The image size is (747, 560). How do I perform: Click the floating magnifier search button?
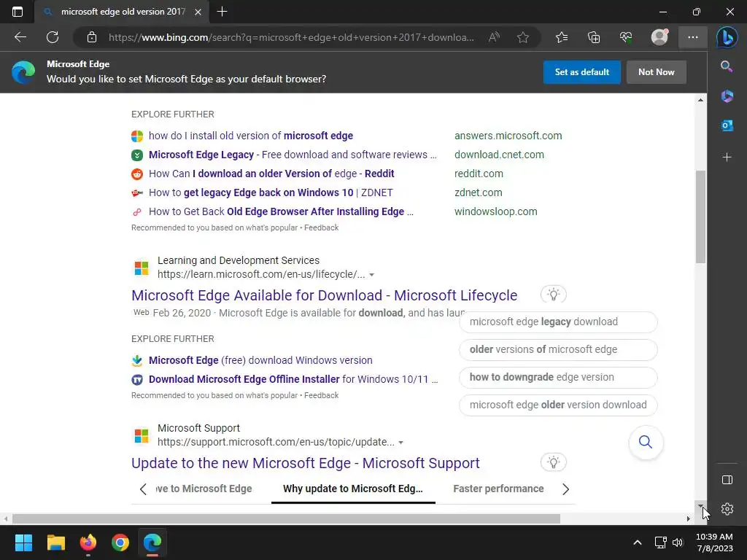coord(646,442)
